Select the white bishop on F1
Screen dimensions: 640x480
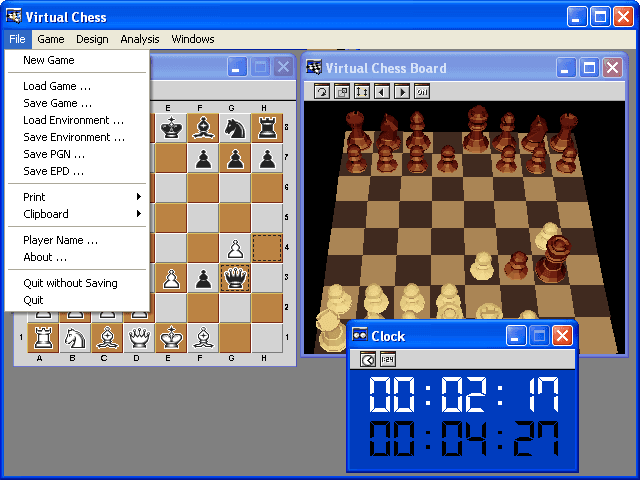click(203, 338)
